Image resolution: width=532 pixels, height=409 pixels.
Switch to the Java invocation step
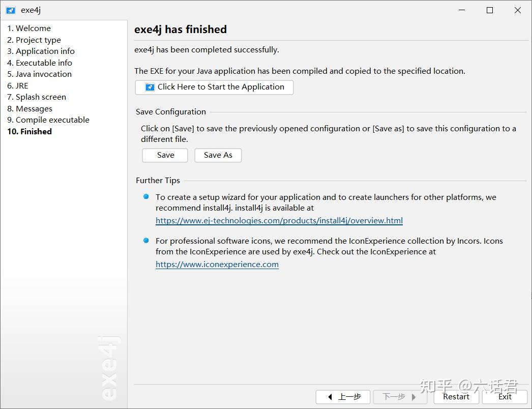click(x=39, y=74)
